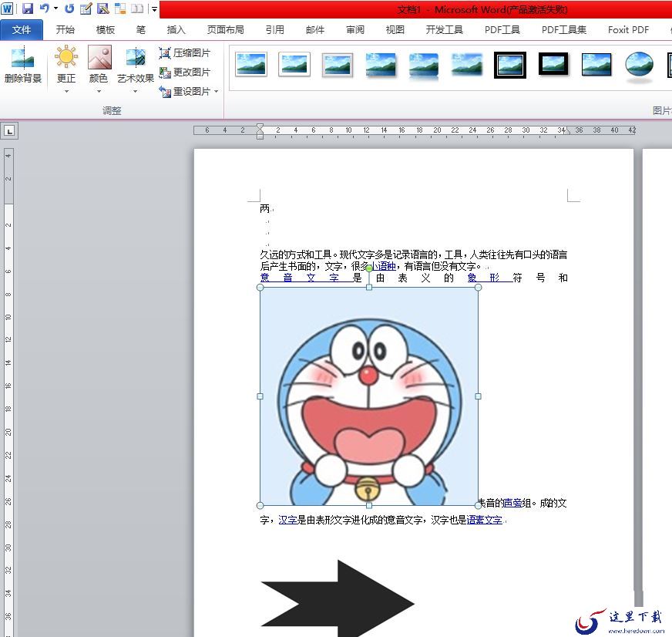
Task: Switch to the 笔 tab
Action: (140, 29)
